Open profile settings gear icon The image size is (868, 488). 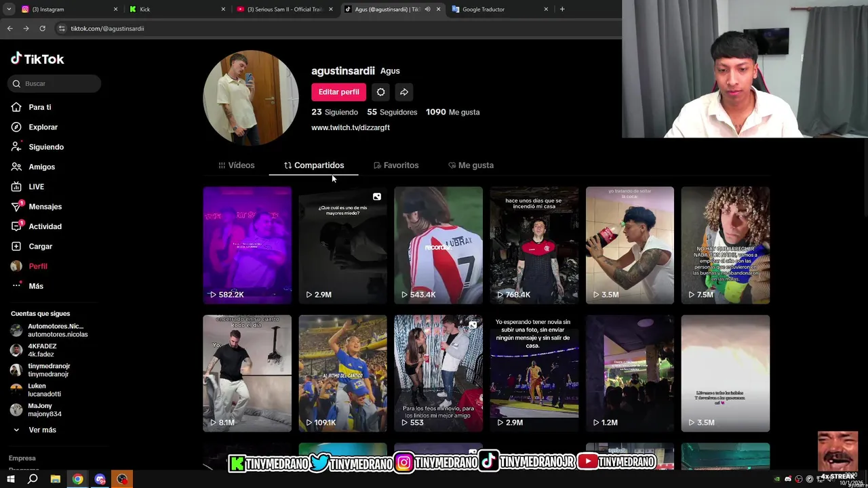coord(380,92)
